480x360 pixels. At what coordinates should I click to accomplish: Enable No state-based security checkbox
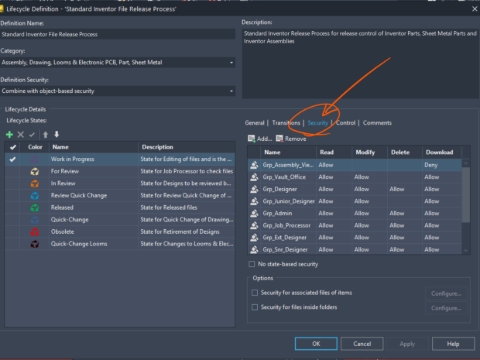pyautogui.click(x=252, y=264)
